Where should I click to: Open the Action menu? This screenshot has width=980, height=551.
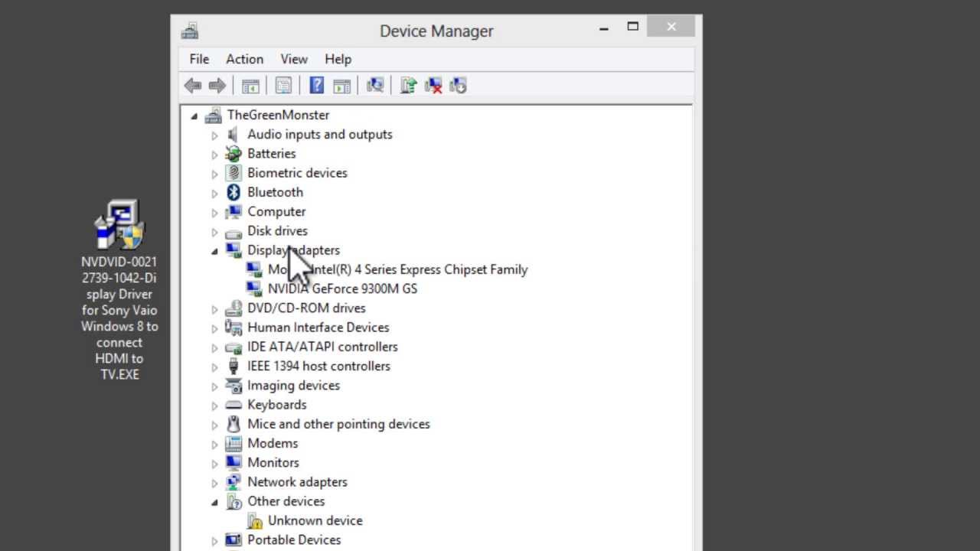coord(244,59)
